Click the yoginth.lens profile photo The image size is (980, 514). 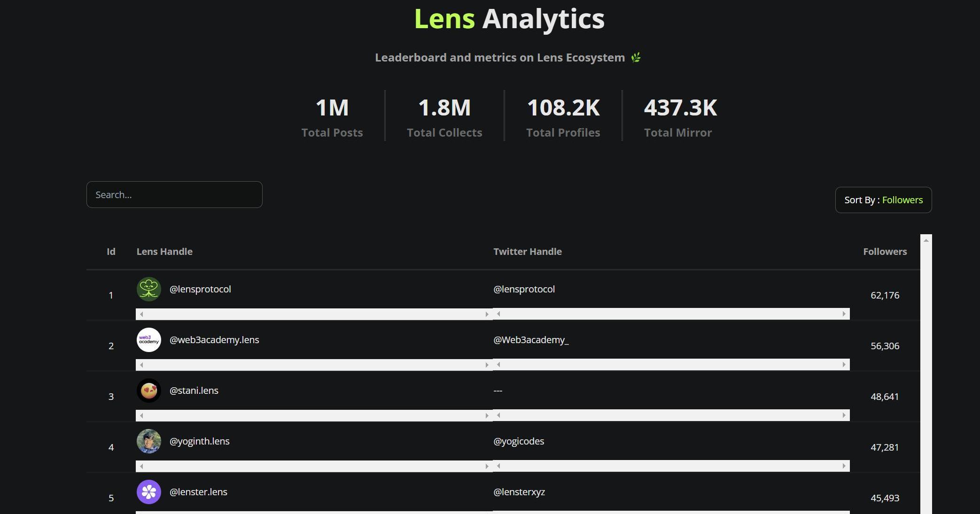(148, 441)
